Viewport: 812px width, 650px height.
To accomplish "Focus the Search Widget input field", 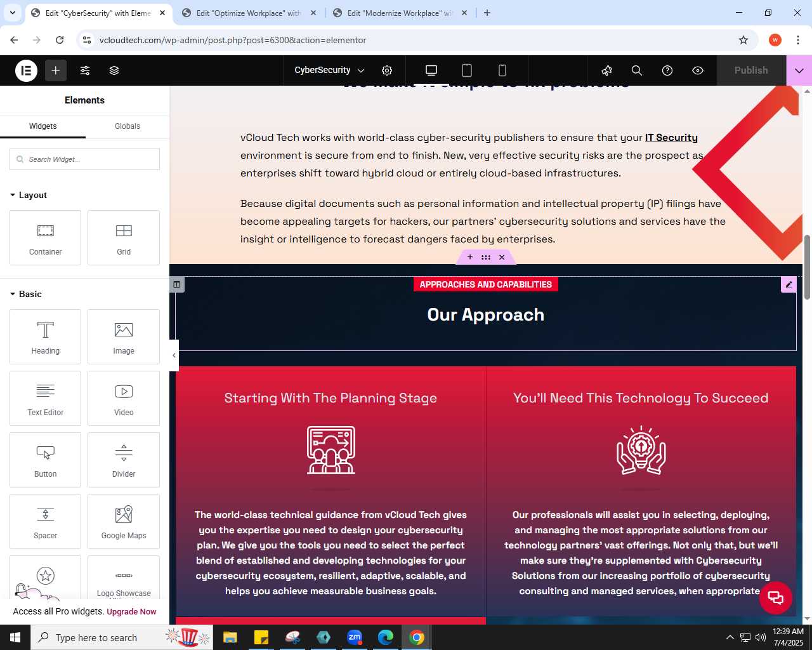I will coord(84,159).
